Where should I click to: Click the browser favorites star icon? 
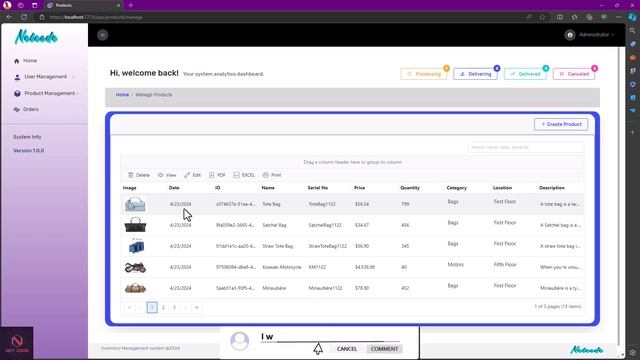542,17
